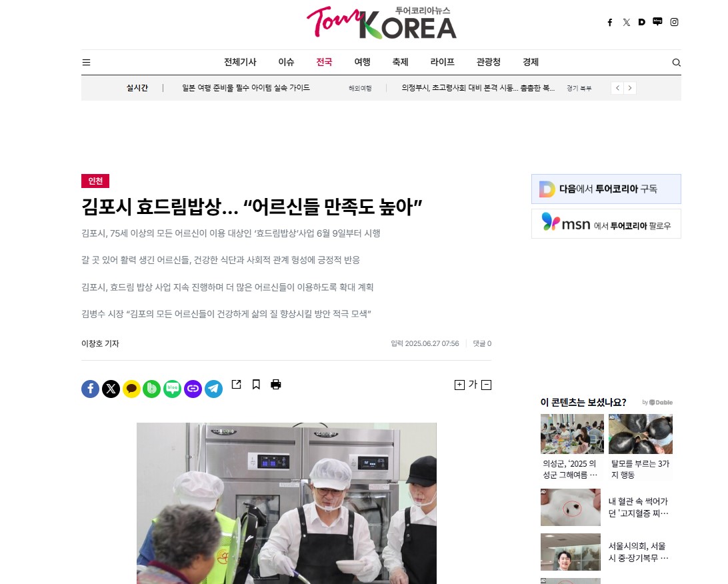Open the 여행 menu item
728x584 pixels.
click(362, 62)
